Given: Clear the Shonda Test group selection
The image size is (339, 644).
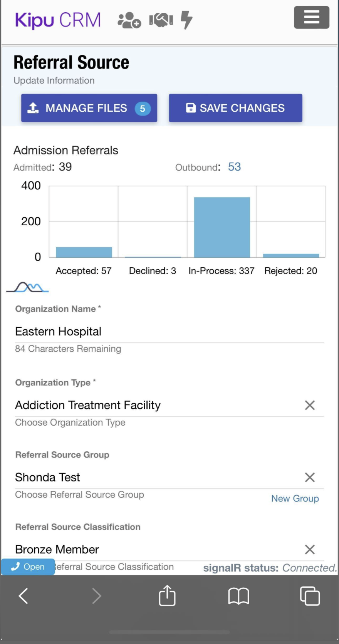Looking at the screenshot, I should coord(310,478).
